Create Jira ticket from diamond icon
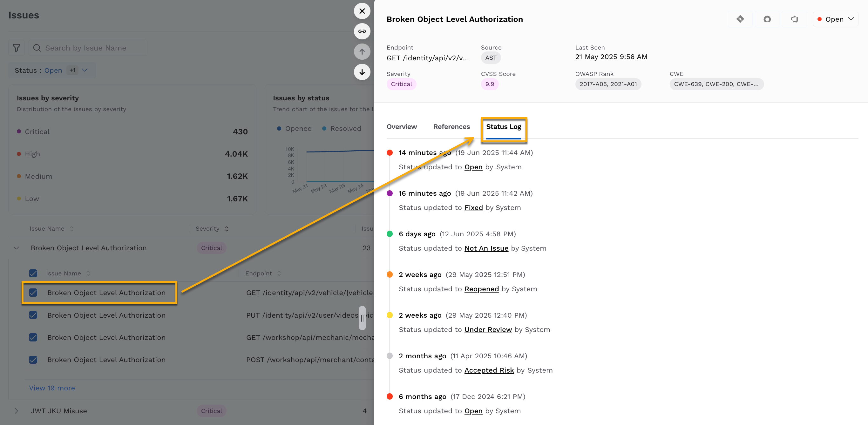868x425 pixels. (x=740, y=19)
